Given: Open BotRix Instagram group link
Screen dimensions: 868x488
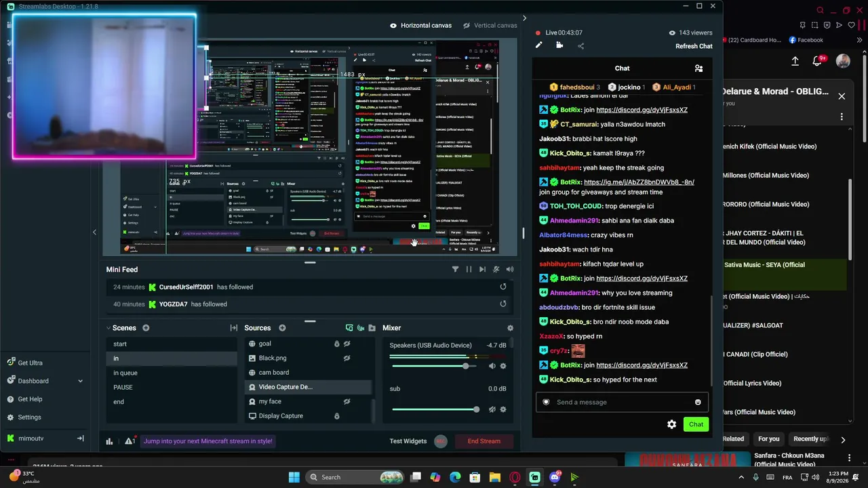Looking at the screenshot, I should pos(639,182).
